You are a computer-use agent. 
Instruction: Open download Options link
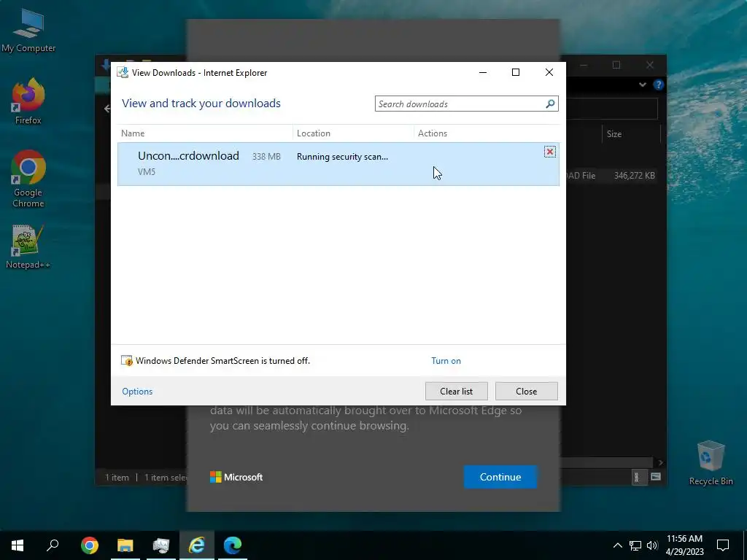click(x=137, y=392)
